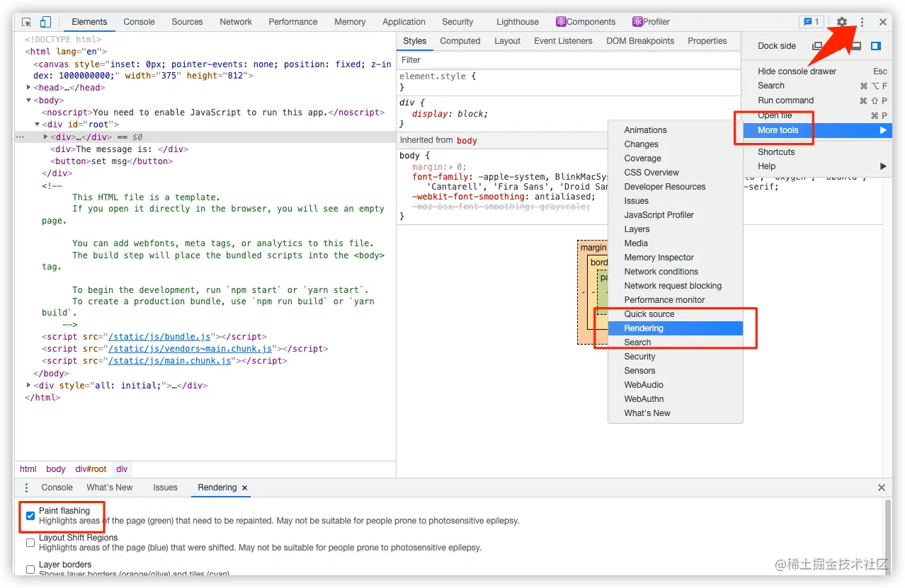Open the /static/js/main.chunk.js link
Image resolution: width=905 pixels, height=588 pixels.
pyautogui.click(x=169, y=361)
